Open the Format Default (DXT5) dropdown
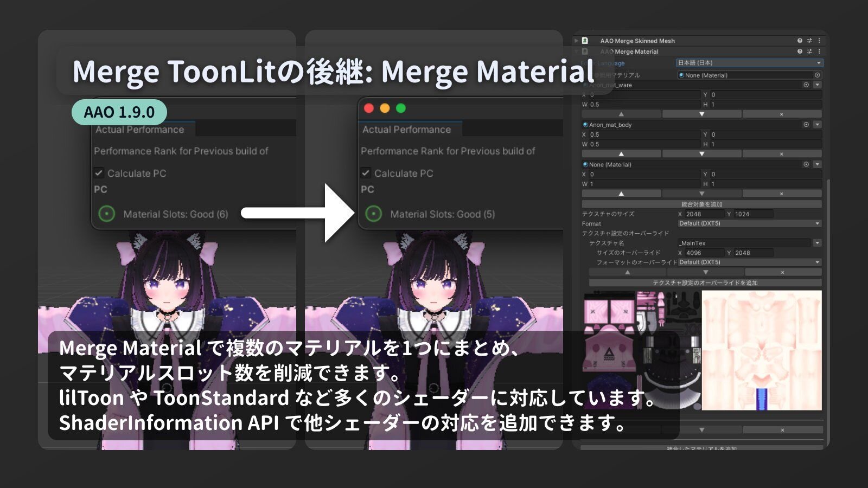Image resolution: width=868 pixels, height=488 pixels. click(x=749, y=223)
